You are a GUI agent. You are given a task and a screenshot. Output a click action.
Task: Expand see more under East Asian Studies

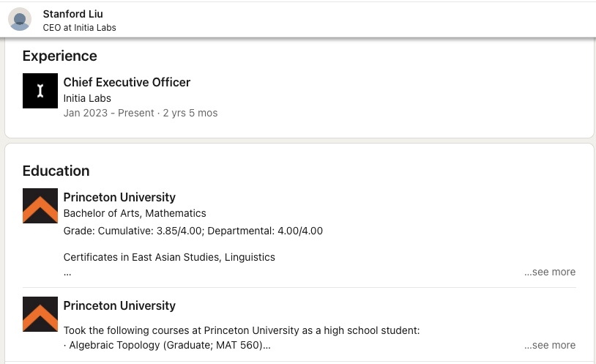click(x=550, y=272)
